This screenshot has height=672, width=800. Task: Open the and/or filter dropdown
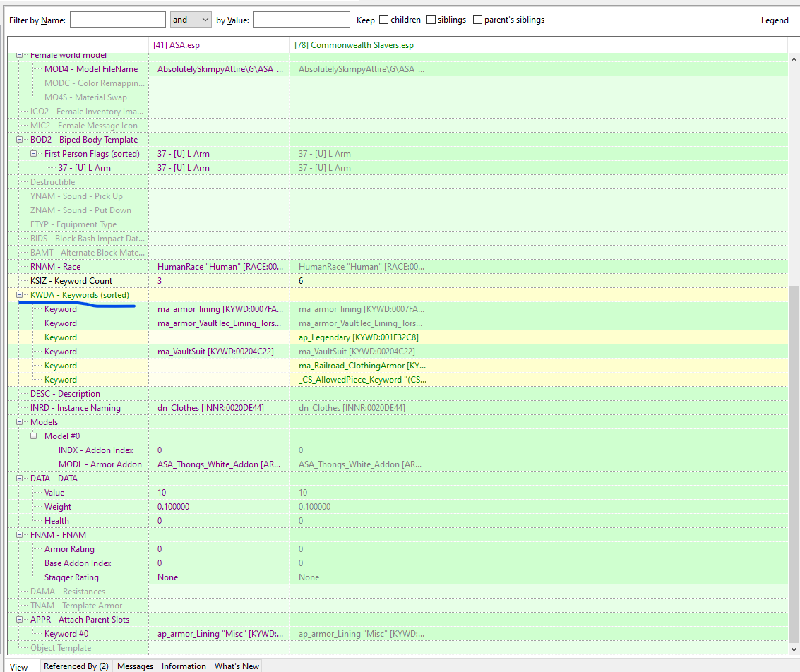pos(191,20)
